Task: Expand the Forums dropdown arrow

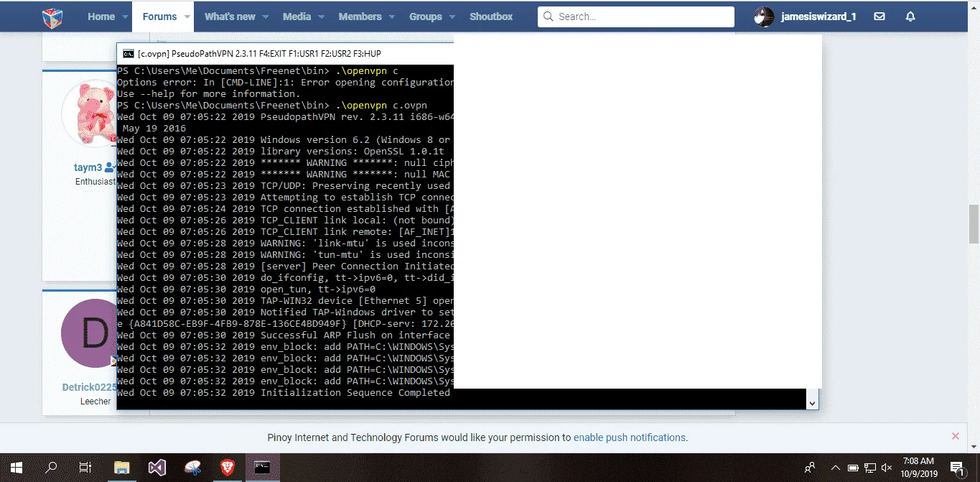Action: [187, 17]
